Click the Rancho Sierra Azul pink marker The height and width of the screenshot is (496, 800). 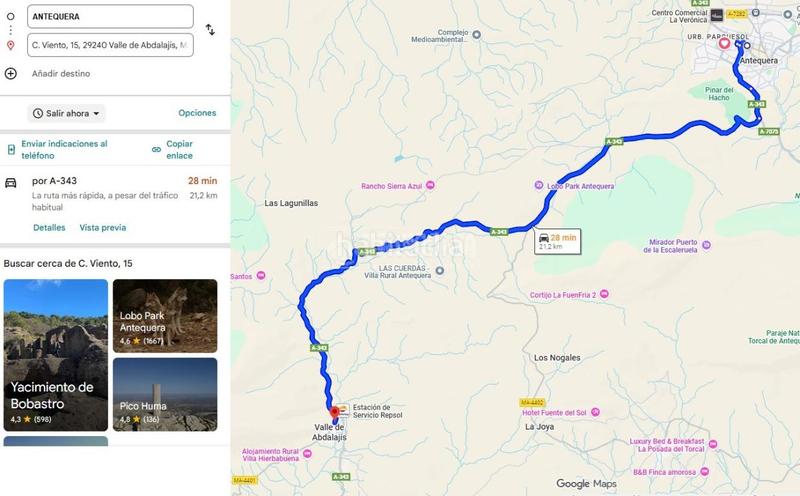pos(430,185)
